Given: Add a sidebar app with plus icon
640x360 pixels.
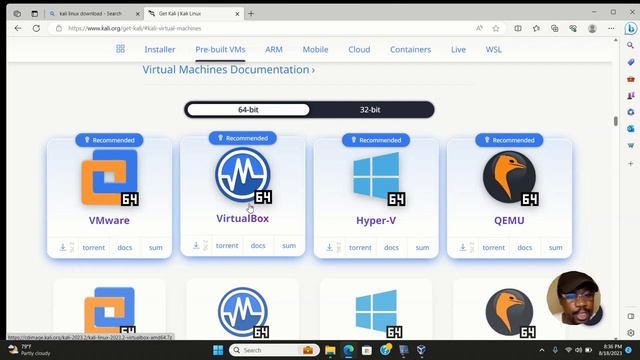Looking at the screenshot, I should point(631,163).
